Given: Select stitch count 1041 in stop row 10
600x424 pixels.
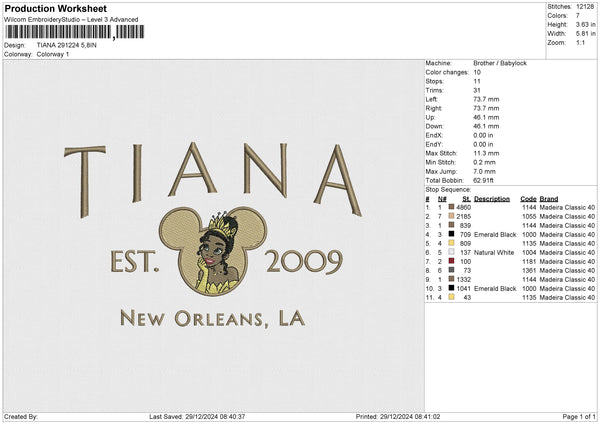Looking at the screenshot, I should click(x=463, y=289).
